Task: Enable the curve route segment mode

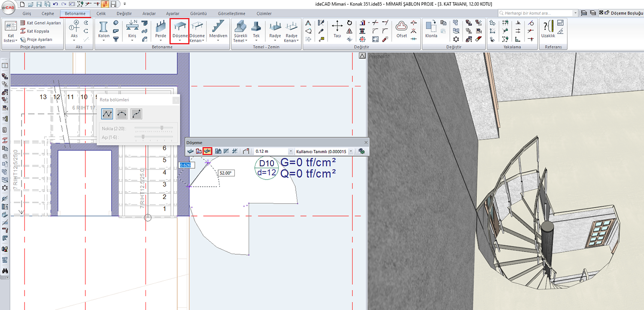Action: [136, 114]
